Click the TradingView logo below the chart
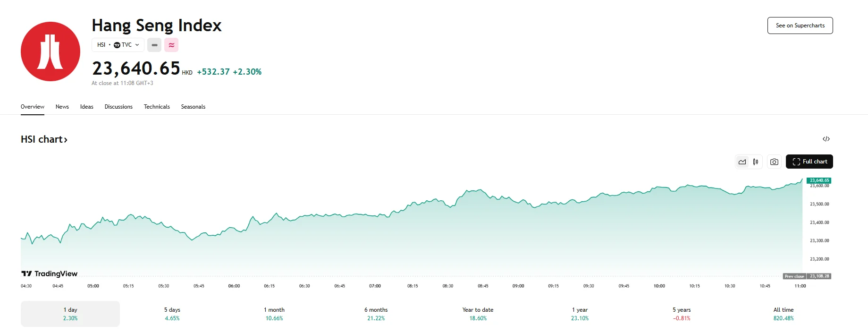 point(49,273)
